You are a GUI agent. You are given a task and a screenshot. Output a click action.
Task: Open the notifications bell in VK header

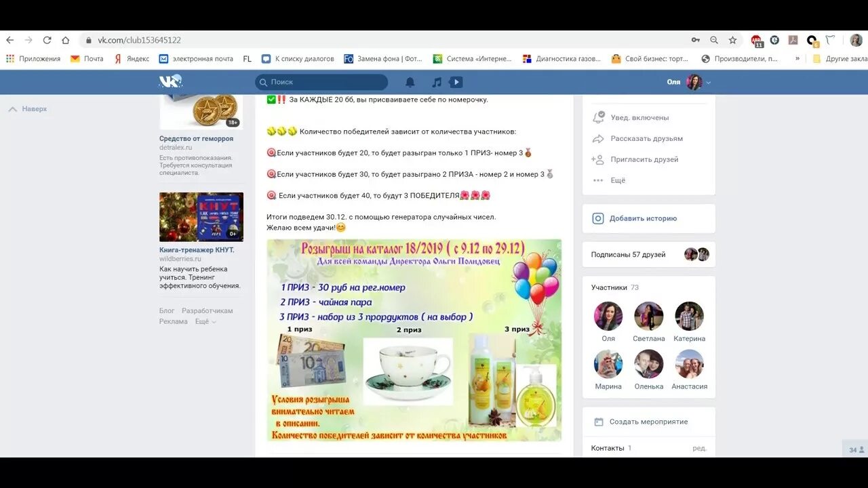click(x=410, y=81)
